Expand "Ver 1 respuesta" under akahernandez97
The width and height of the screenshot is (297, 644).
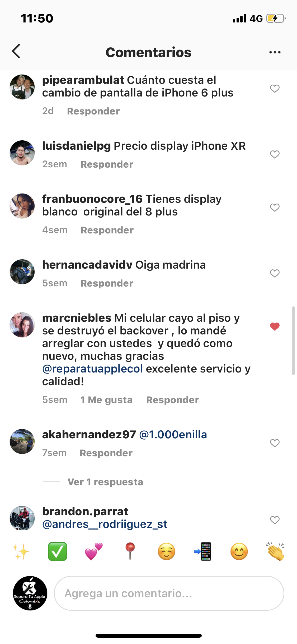pyautogui.click(x=105, y=482)
